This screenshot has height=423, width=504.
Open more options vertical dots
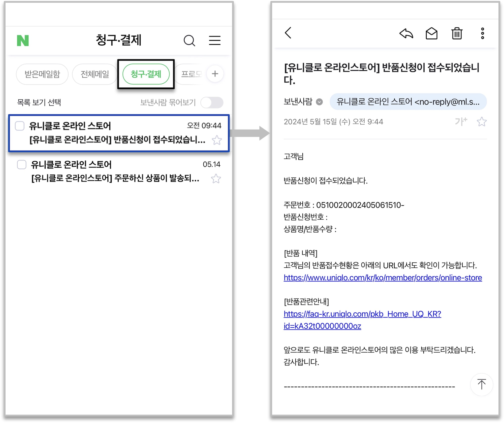tap(482, 33)
